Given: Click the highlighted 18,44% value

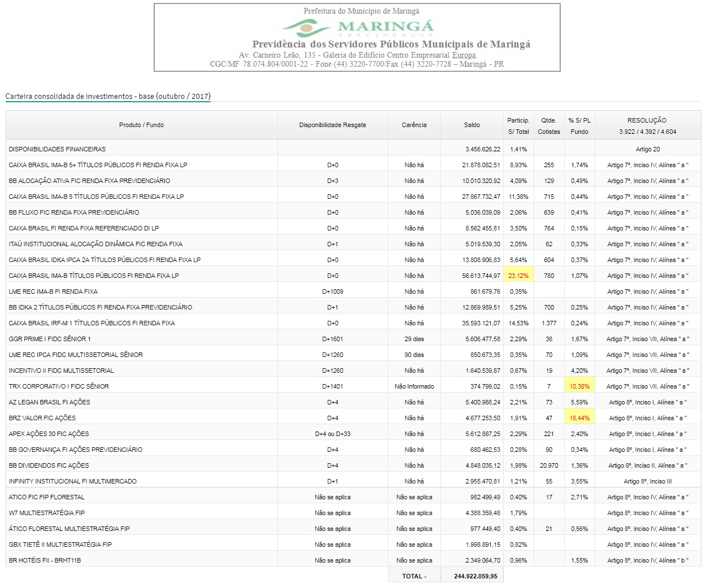Looking at the screenshot, I should pos(579,418).
